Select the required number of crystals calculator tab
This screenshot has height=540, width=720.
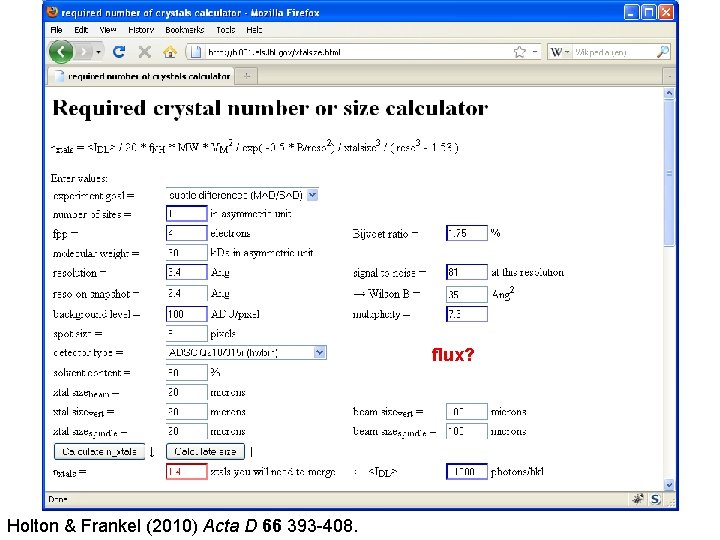pyautogui.click(x=141, y=76)
